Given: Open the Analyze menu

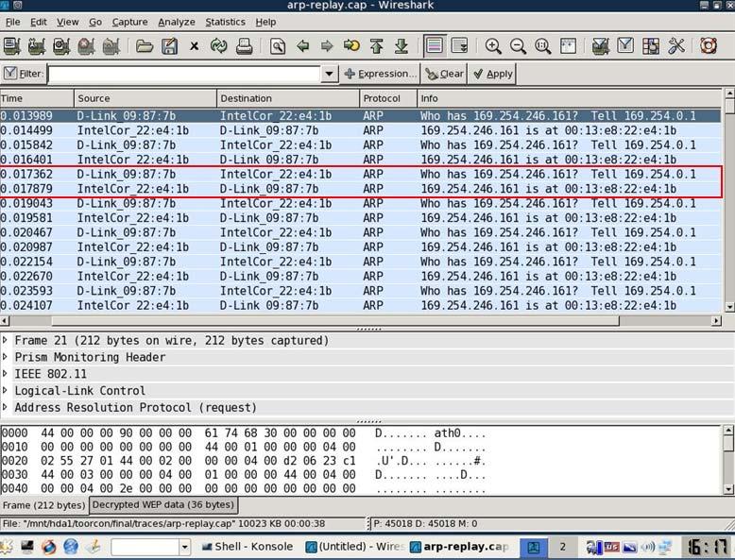Looking at the screenshot, I should pos(177,22).
